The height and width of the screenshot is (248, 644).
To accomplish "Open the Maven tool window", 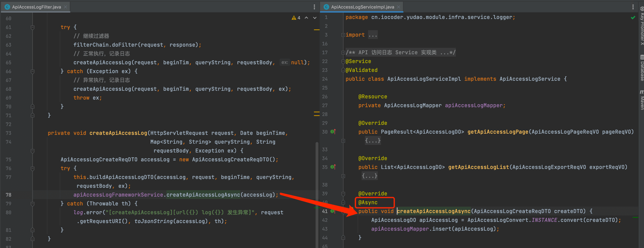I will [641, 100].
